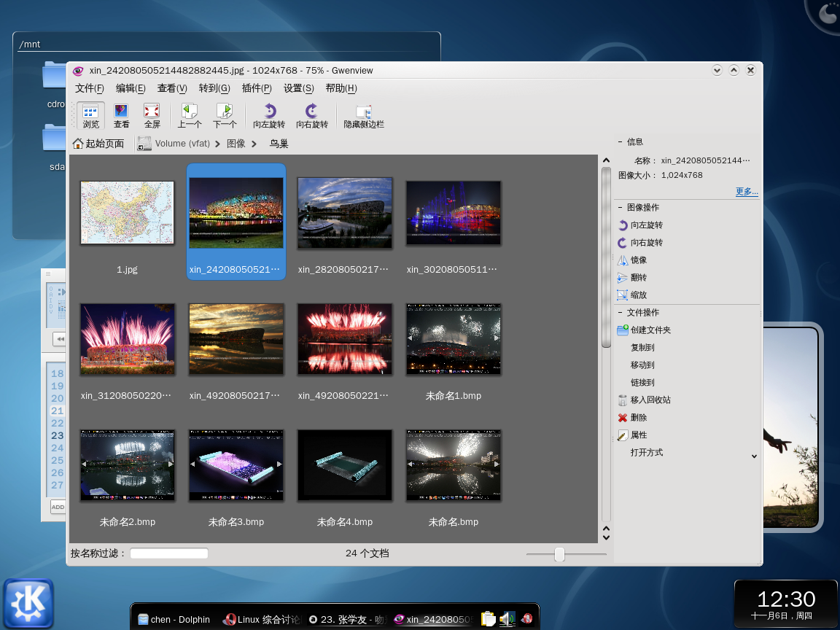Click sidebar 向左旋转 action

click(640, 225)
